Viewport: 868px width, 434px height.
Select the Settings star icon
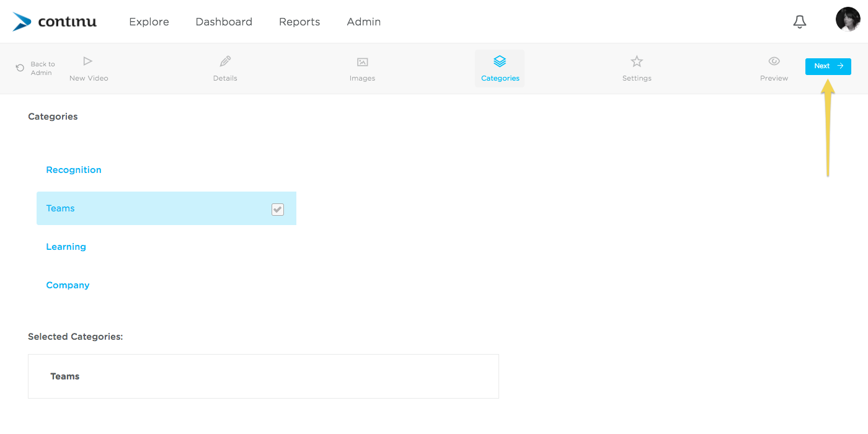[637, 61]
